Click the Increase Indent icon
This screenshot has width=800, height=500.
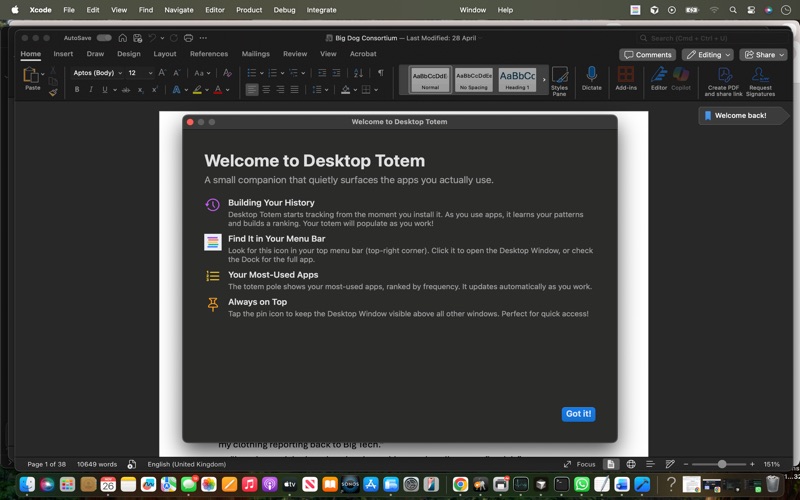click(336, 73)
